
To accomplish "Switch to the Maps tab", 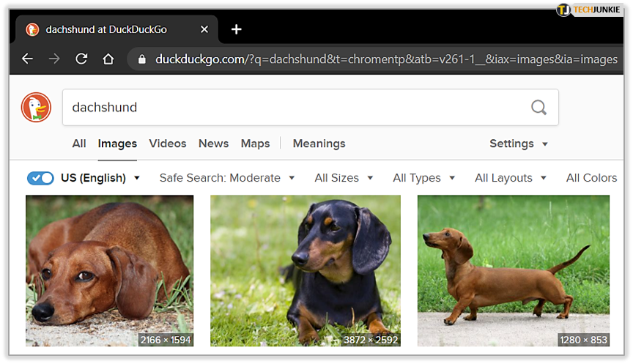I will (x=255, y=144).
